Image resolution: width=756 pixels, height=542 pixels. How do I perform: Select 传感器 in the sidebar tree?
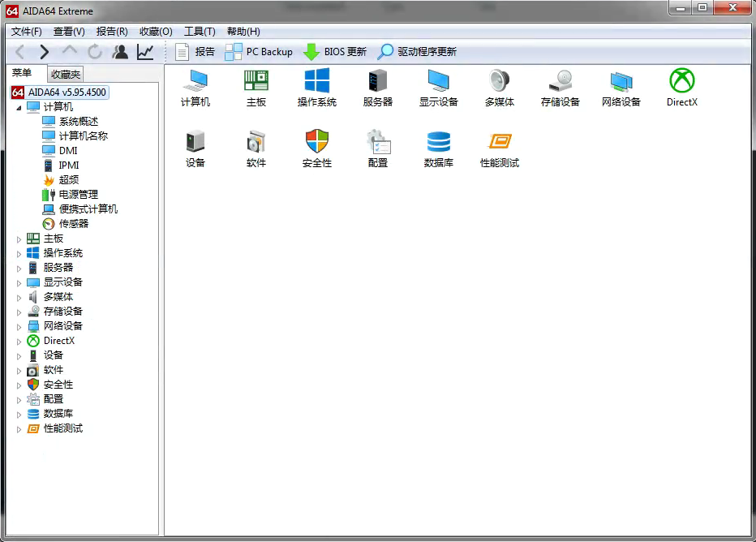pos(73,224)
